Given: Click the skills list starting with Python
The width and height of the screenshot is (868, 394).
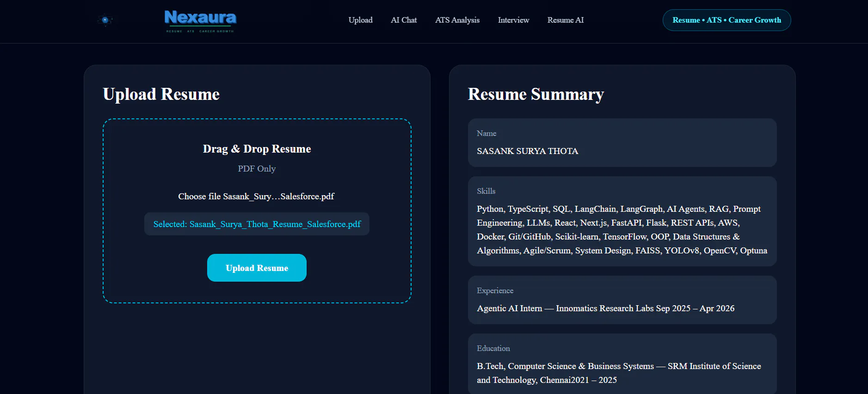Looking at the screenshot, I should pos(622,229).
